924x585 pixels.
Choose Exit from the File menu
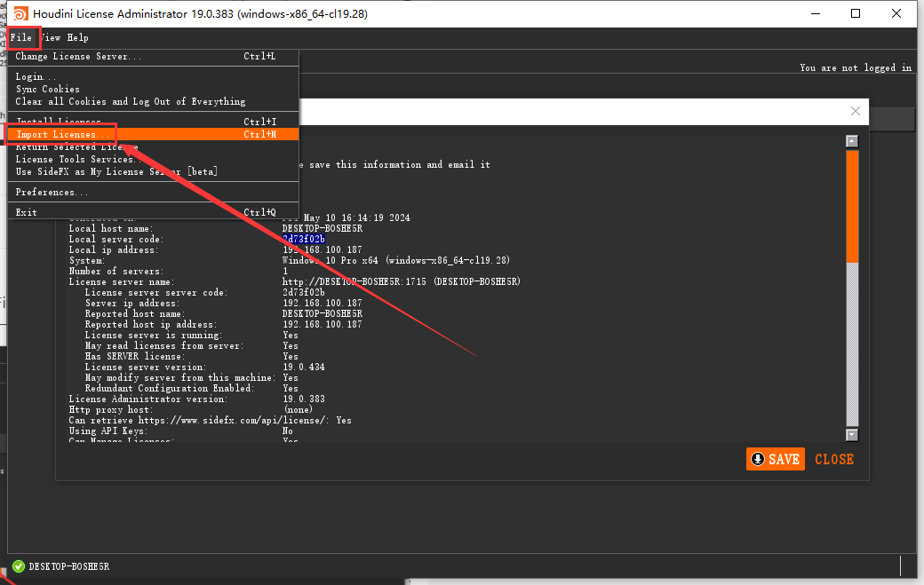pyautogui.click(x=27, y=212)
